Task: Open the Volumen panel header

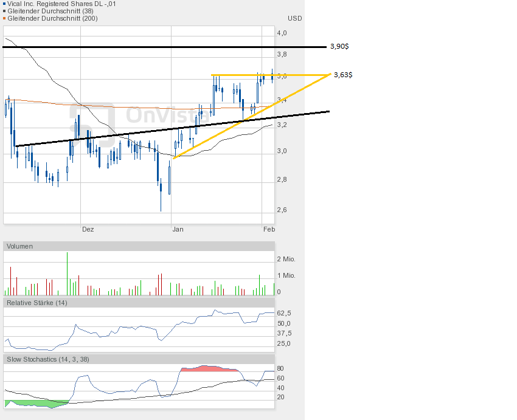Action: (x=20, y=246)
